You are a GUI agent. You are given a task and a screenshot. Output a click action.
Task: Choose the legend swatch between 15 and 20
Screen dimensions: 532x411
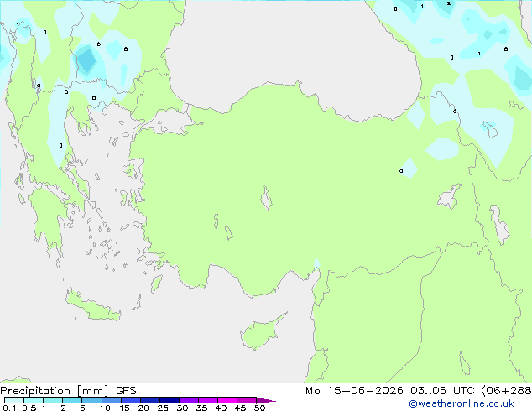coord(130,400)
